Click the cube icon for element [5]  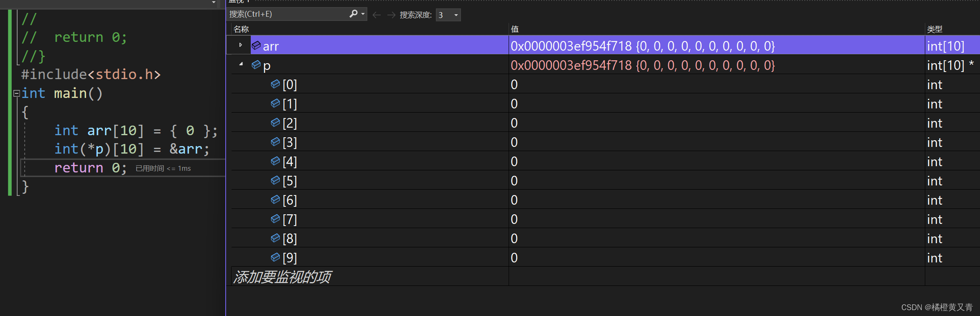[x=275, y=180]
